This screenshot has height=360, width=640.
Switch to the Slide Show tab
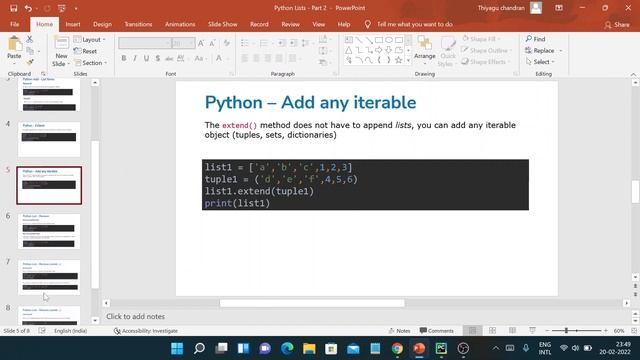point(222,24)
